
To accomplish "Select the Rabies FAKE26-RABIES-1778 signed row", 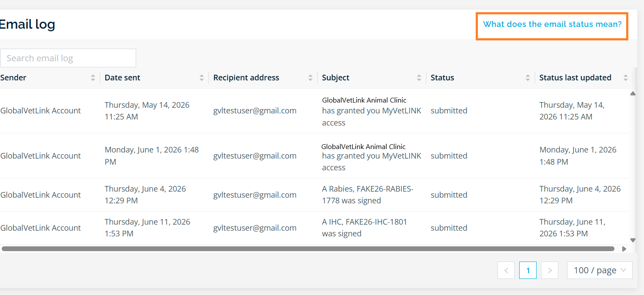I will pyautogui.click(x=314, y=195).
